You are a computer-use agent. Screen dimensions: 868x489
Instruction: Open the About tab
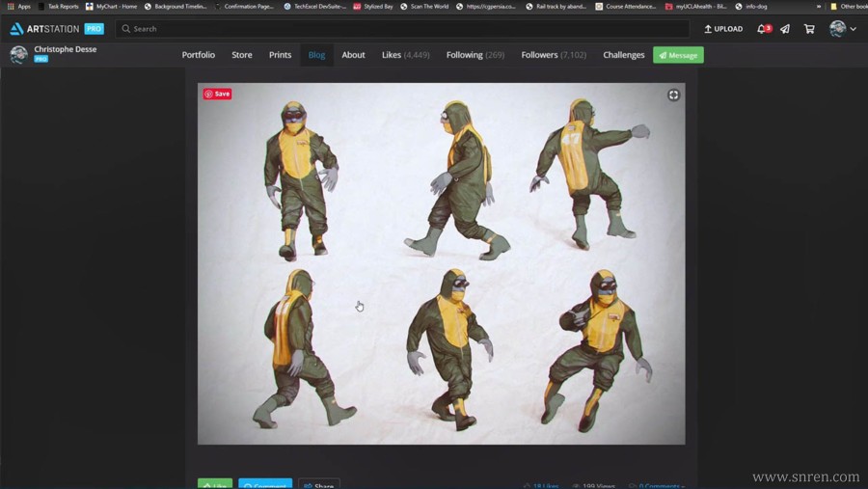353,55
